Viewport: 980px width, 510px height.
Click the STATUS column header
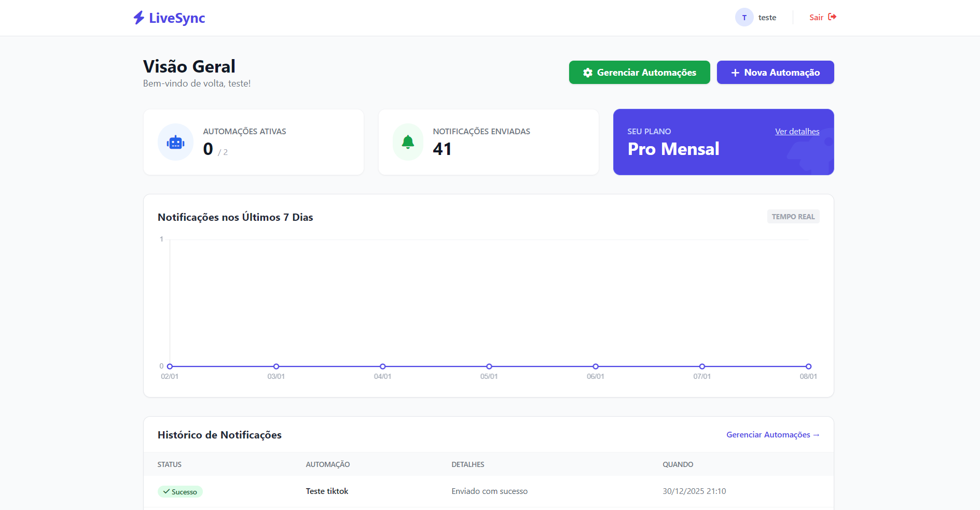click(170, 464)
